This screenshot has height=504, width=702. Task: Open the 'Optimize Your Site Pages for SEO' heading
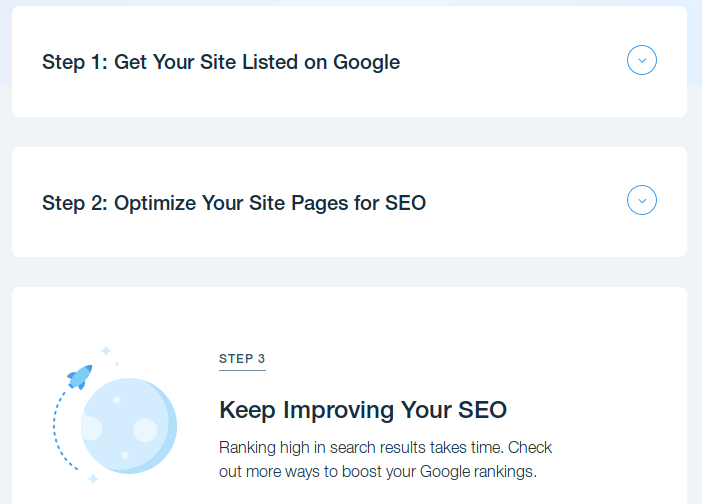[x=234, y=203]
